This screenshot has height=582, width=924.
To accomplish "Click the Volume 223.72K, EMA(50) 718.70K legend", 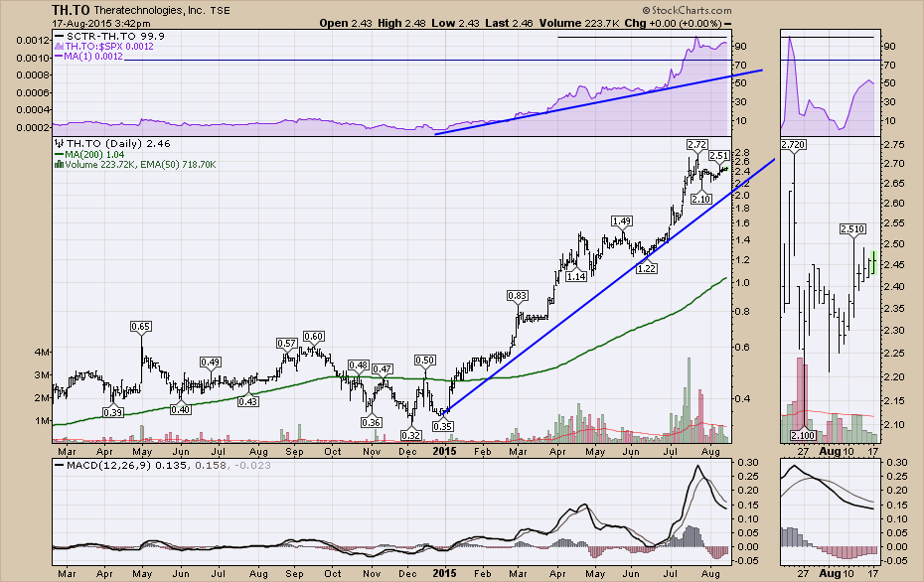I will click(x=140, y=165).
